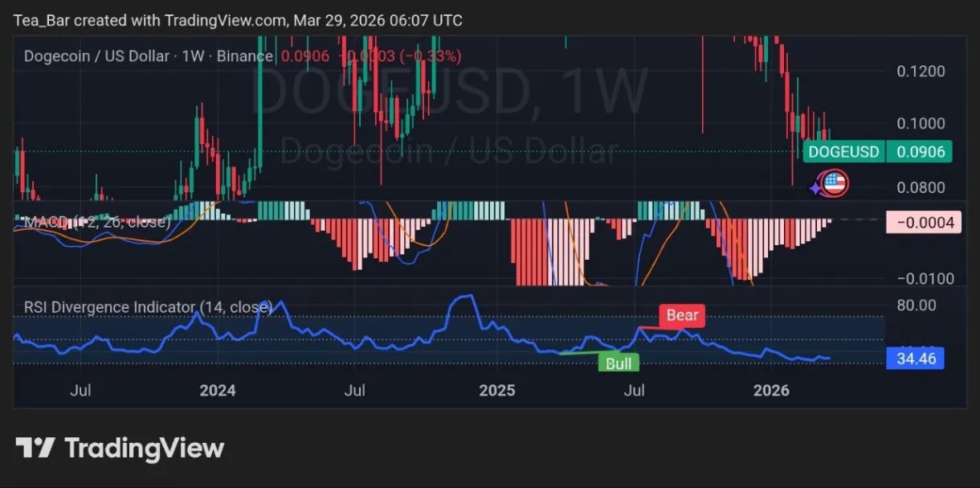Click the US flag sticker on the chart
This screenshot has width=980, height=488.
(x=835, y=182)
